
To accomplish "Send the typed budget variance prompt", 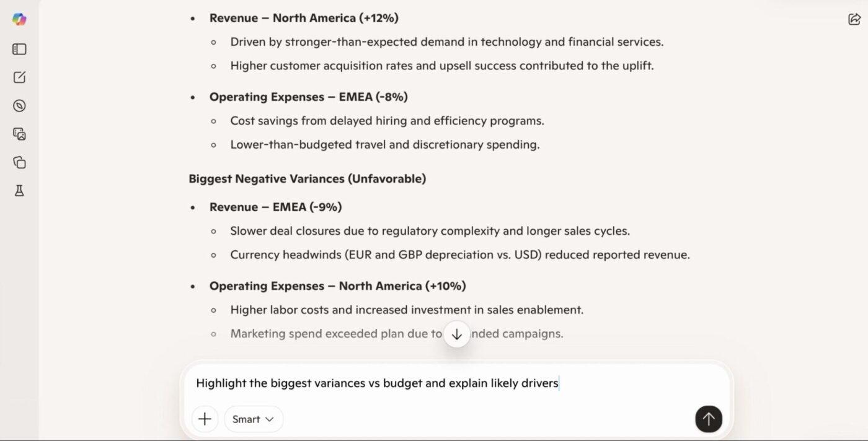I will point(708,419).
